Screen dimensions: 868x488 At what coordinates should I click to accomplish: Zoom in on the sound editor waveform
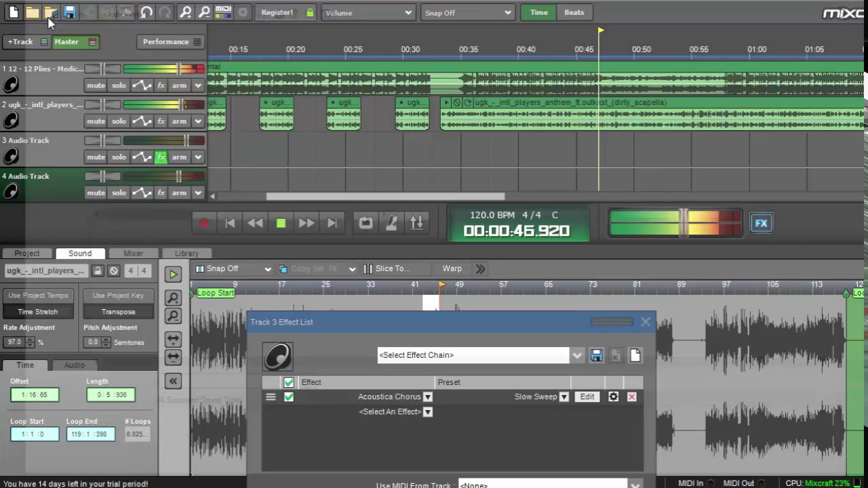[173, 298]
